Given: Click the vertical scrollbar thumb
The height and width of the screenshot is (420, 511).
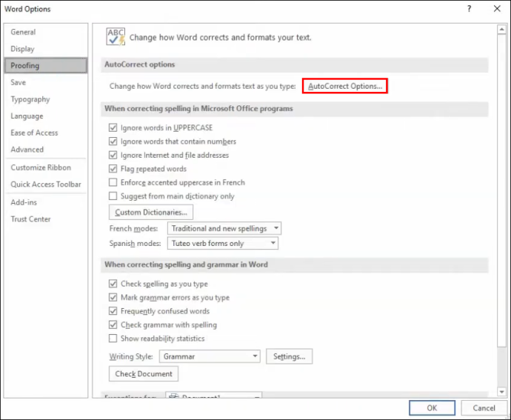Looking at the screenshot, I should point(501,191).
